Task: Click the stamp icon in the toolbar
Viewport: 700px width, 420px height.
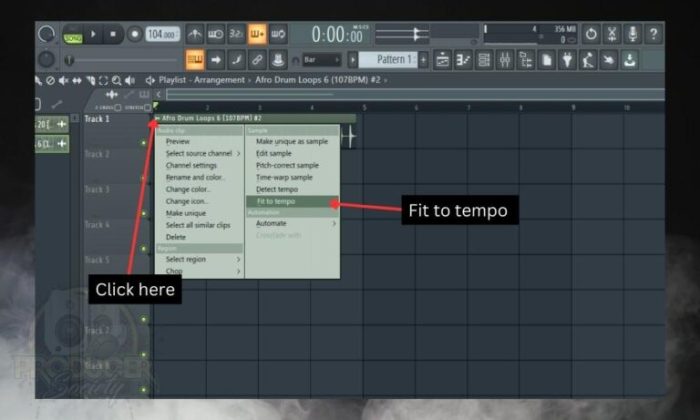Action: [x=278, y=60]
